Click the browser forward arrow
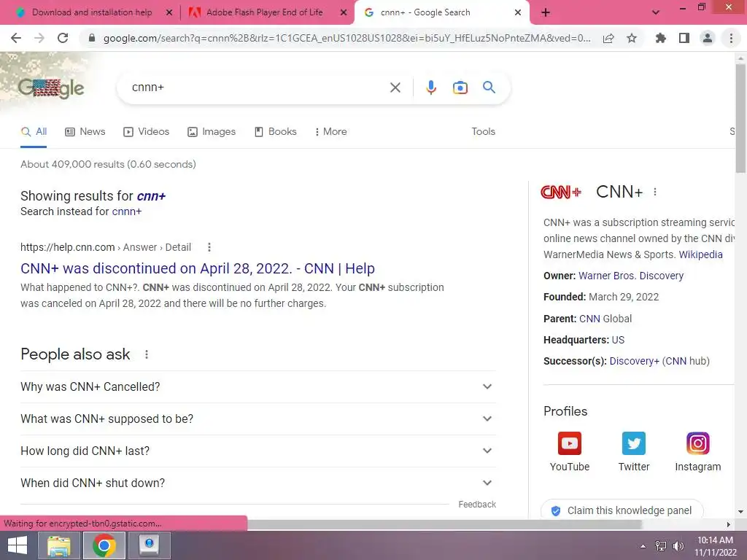Screen dimensions: 747x560 [39, 38]
